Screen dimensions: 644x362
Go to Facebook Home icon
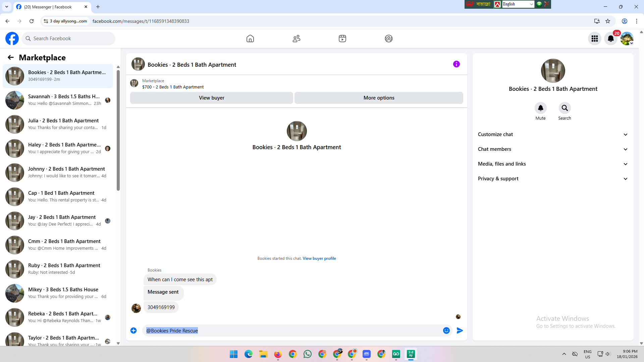pyautogui.click(x=250, y=39)
